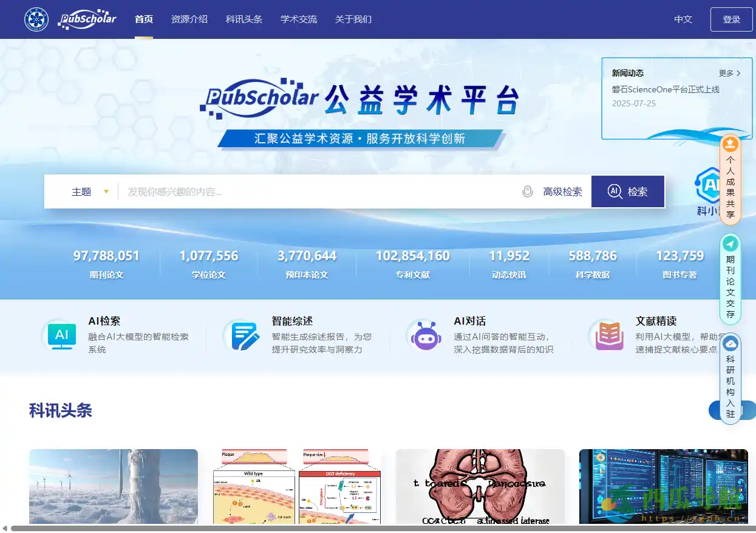Click the 登录 login button

tap(731, 19)
